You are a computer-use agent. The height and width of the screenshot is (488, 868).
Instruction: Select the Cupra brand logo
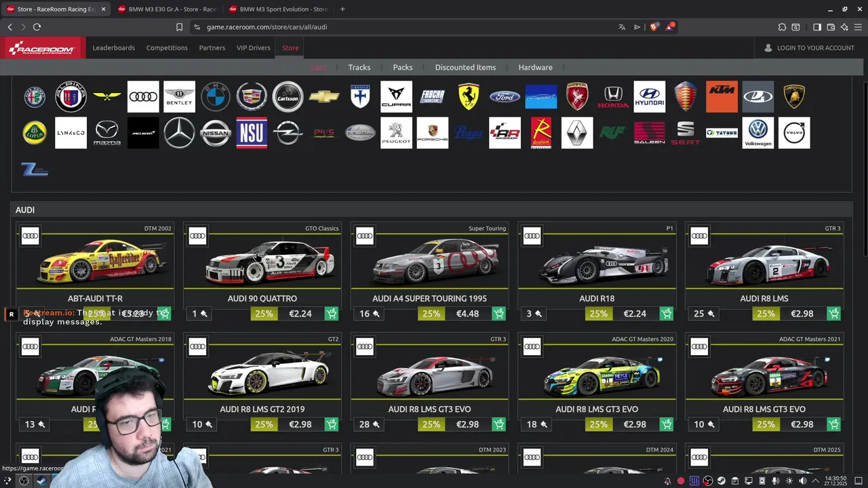(x=396, y=97)
